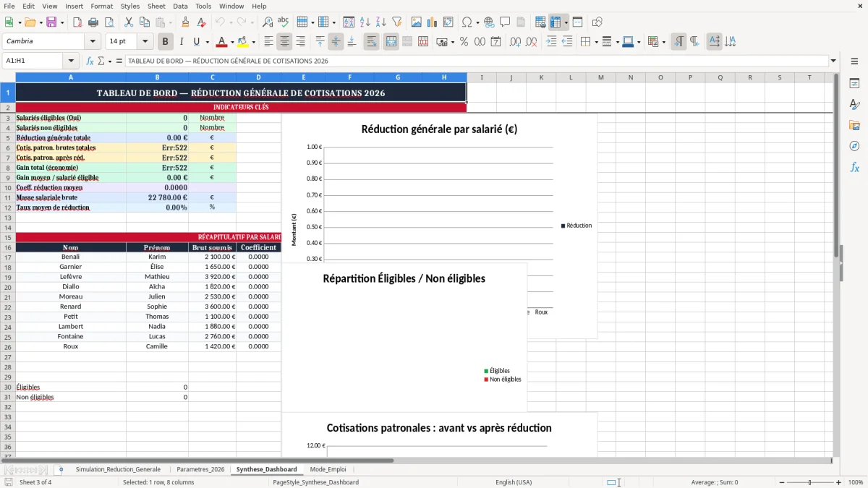This screenshot has width=868, height=488.
Task: Open the Styles menu
Action: tap(130, 6)
